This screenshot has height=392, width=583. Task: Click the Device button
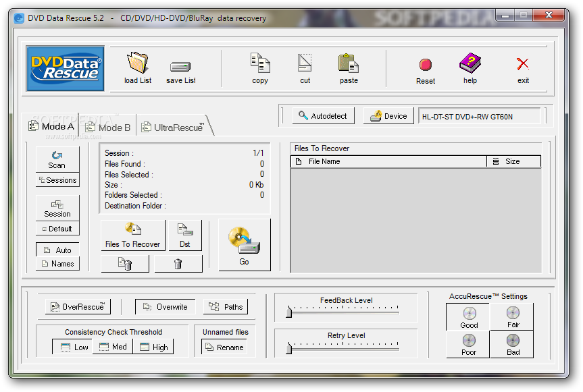tap(388, 116)
